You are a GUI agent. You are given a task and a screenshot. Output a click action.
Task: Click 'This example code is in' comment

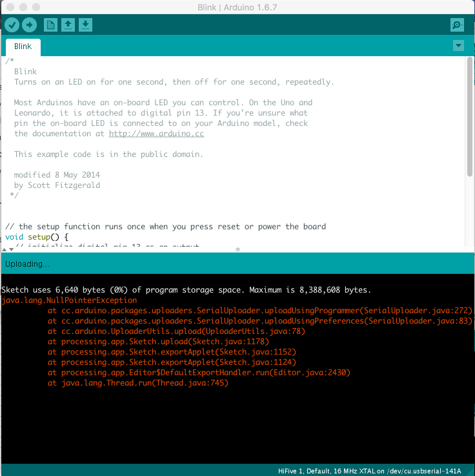pos(108,154)
